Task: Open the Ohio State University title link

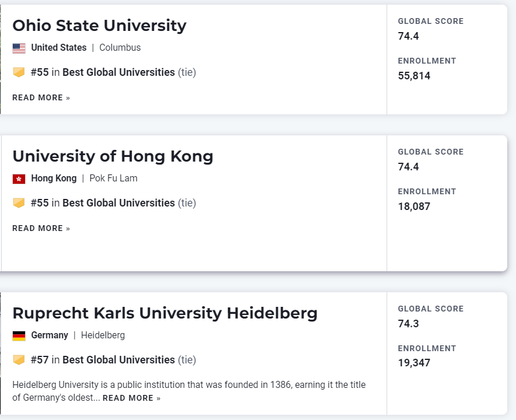Action: [x=99, y=26]
